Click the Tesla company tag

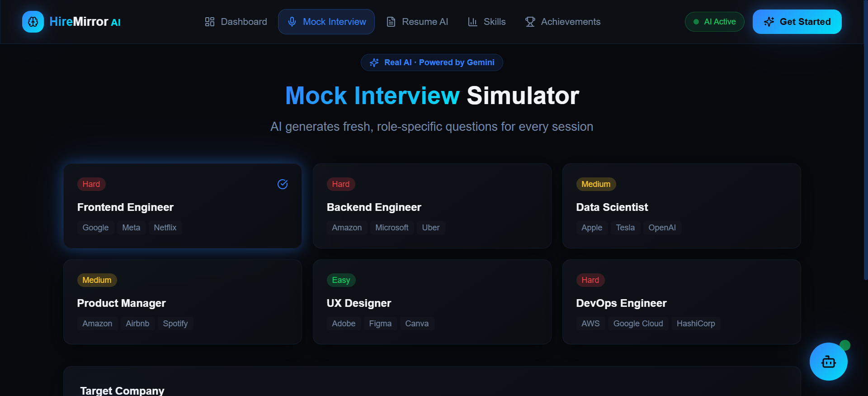[x=625, y=228]
